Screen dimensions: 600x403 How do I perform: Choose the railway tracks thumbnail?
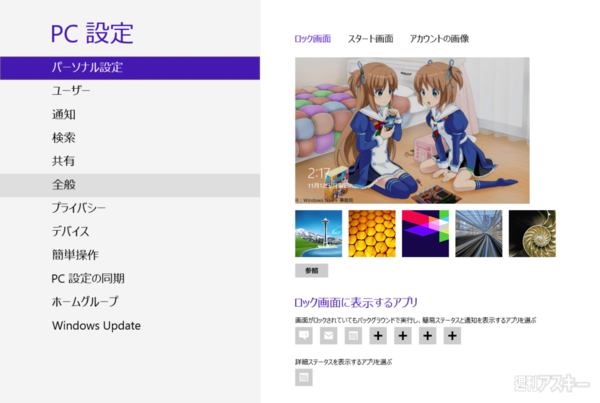click(x=479, y=233)
